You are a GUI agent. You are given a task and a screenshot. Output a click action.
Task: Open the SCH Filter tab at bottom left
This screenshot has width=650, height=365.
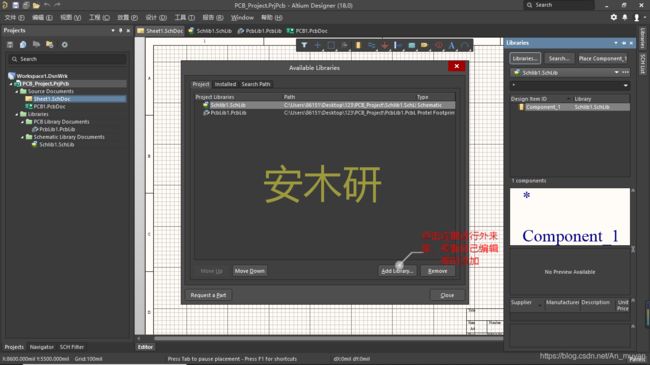click(x=72, y=347)
